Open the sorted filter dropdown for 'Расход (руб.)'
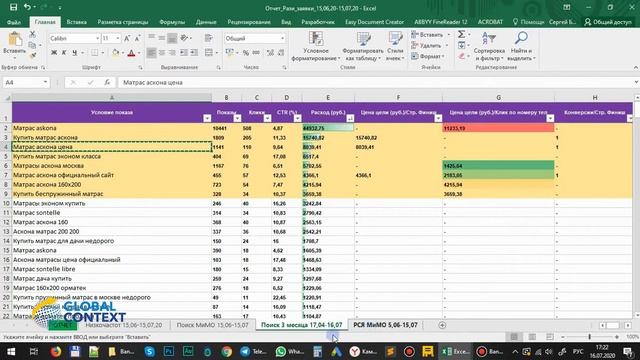The width and height of the screenshot is (640, 360). click(350, 118)
